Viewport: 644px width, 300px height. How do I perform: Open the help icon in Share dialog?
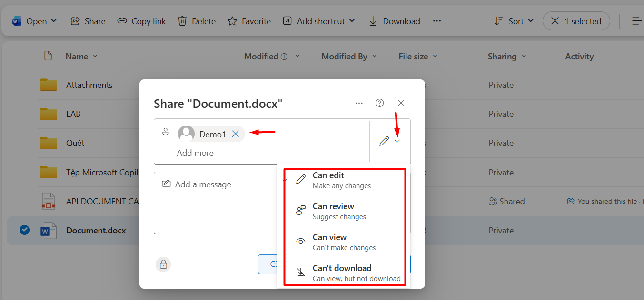pos(379,103)
